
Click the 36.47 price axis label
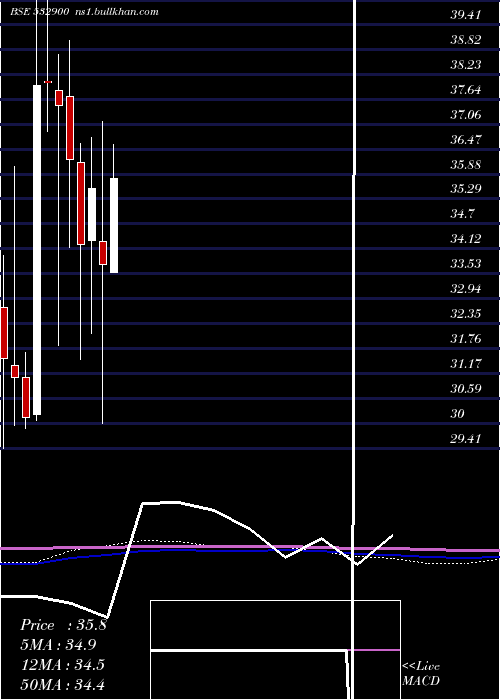tap(465, 140)
